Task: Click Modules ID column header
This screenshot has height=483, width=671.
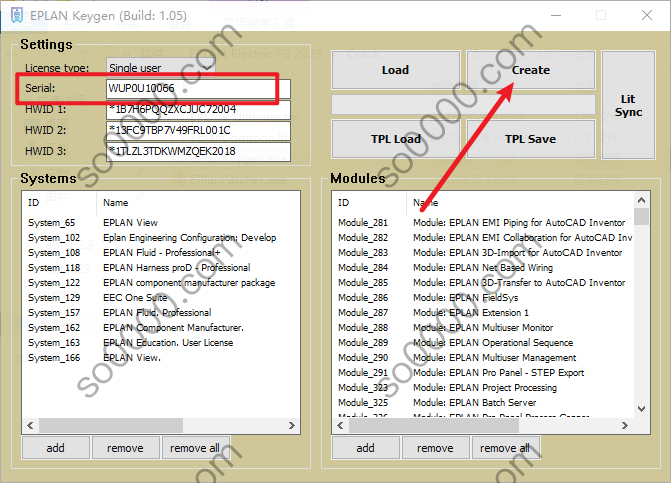Action: (369, 203)
